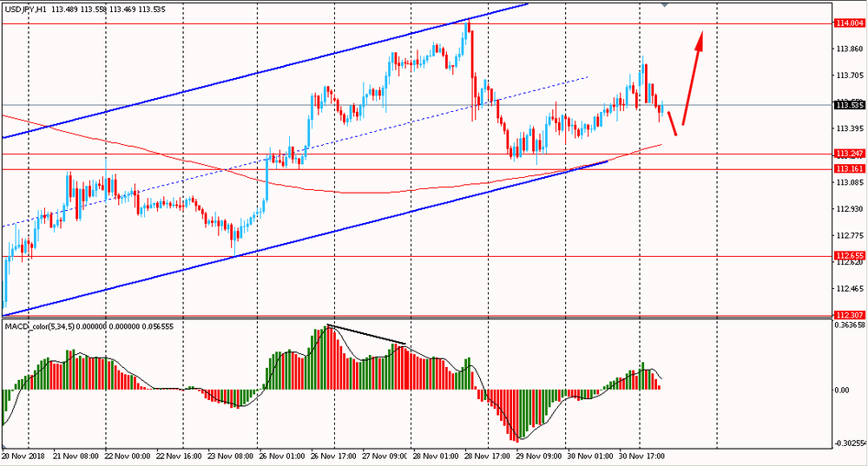This screenshot has height=466, width=868.
Task: Click the 20 Nov 2018 date label
Action: pyautogui.click(x=23, y=456)
